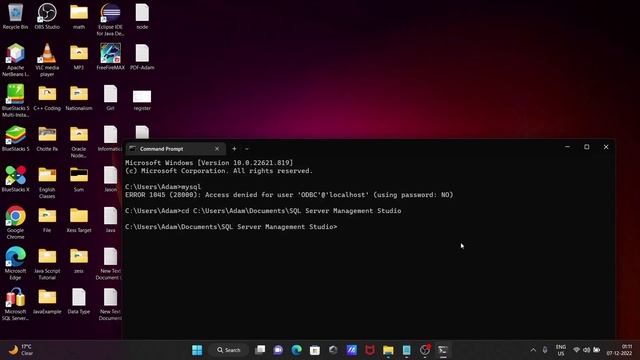Select the node file on the desktop
The width and height of the screenshot is (640, 360).
click(142, 16)
